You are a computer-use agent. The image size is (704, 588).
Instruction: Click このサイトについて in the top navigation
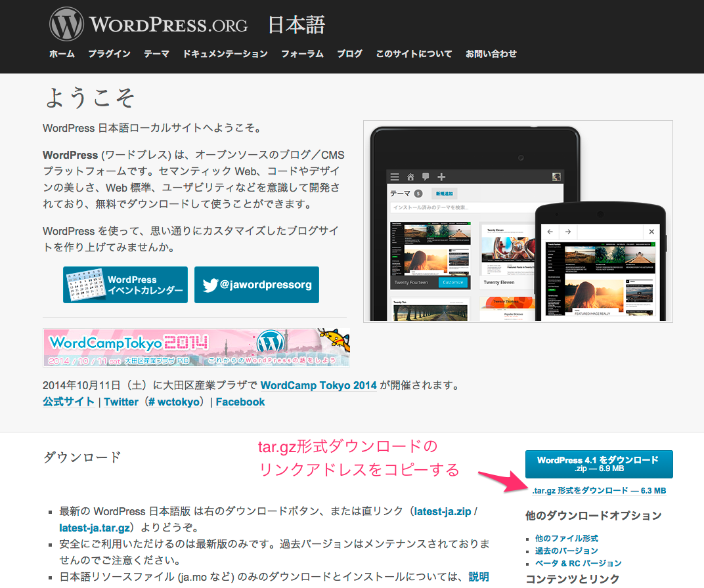(x=414, y=54)
